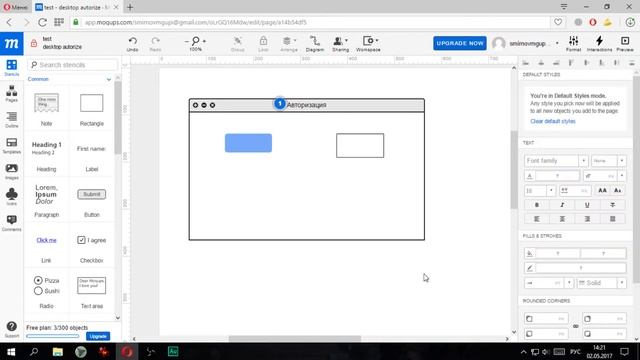The image size is (640, 360).
Task: Select the Note stencil
Action: pos(47,109)
